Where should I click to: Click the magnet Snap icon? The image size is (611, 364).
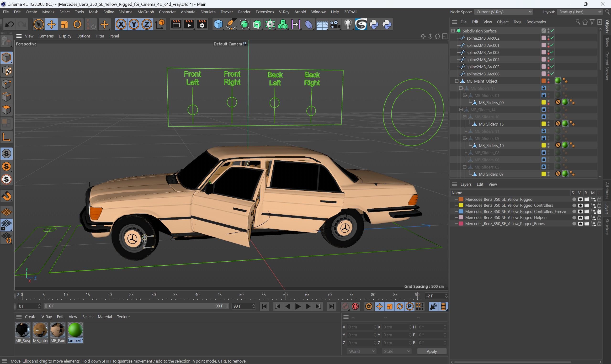point(7,196)
